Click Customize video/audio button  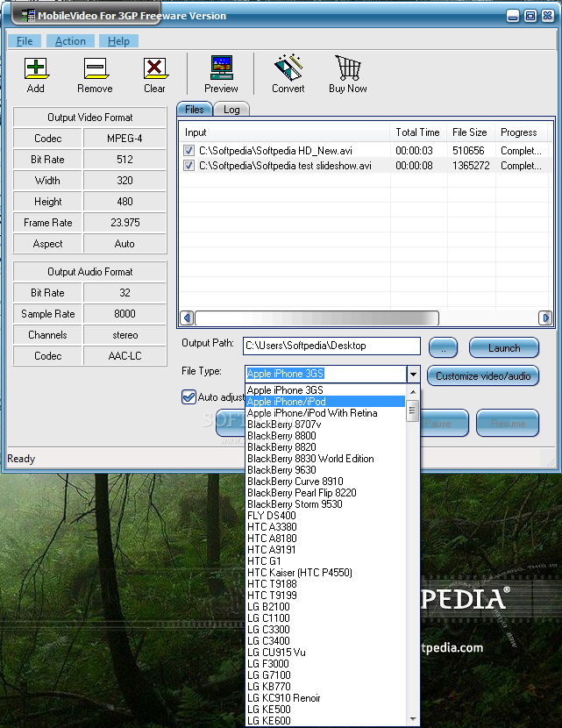[x=482, y=375]
